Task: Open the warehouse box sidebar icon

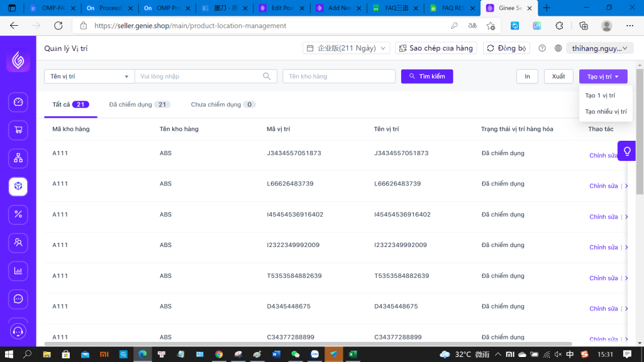Action: point(18,186)
